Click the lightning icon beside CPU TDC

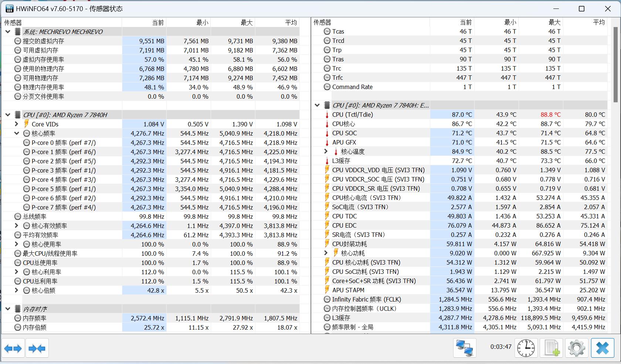[327, 216]
